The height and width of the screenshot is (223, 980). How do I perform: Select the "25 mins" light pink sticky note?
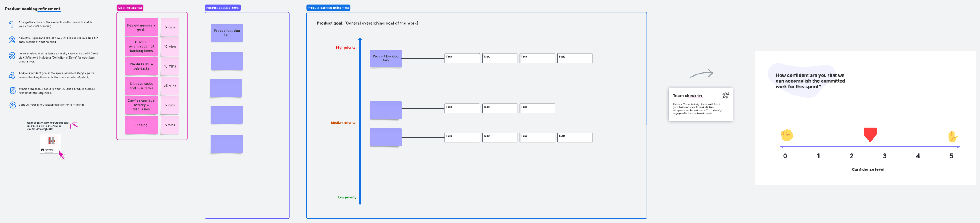coord(170,86)
